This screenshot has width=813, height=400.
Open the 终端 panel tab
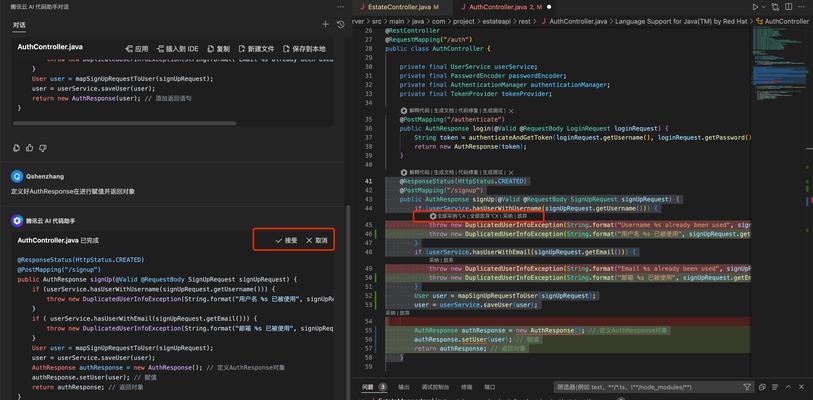click(467, 387)
